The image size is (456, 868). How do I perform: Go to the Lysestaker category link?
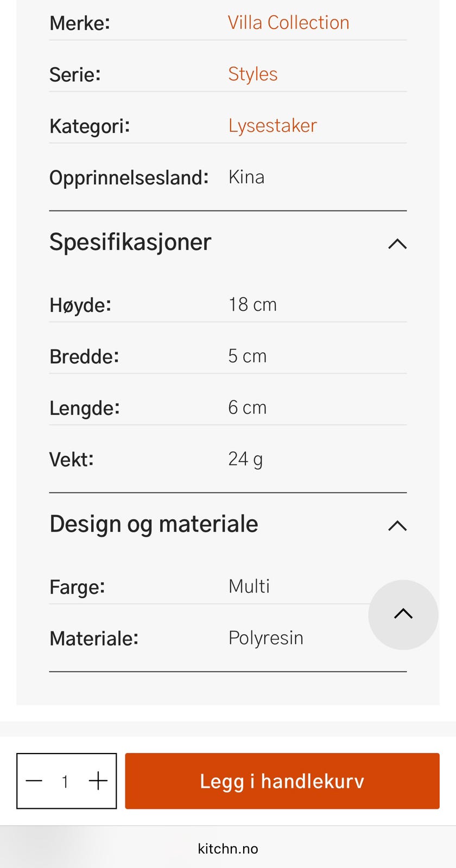click(x=272, y=125)
